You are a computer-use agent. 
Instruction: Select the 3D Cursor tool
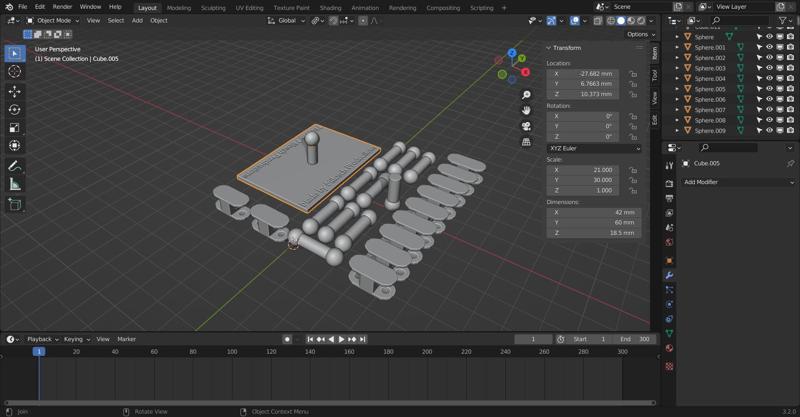(14, 71)
